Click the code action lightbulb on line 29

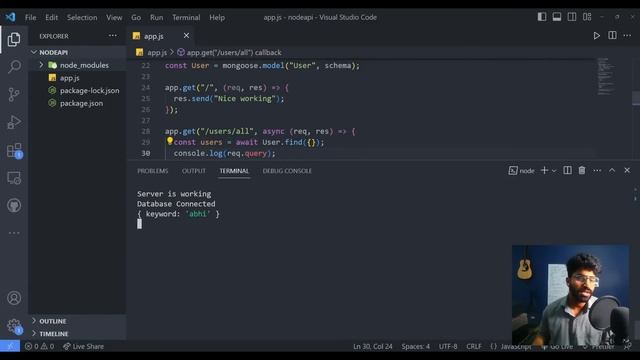(169, 141)
